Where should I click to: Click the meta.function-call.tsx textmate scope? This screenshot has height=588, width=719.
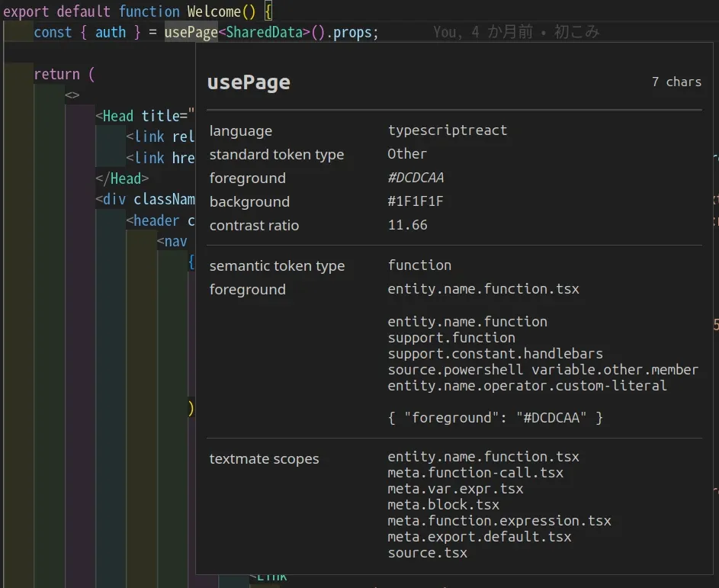tap(475, 473)
